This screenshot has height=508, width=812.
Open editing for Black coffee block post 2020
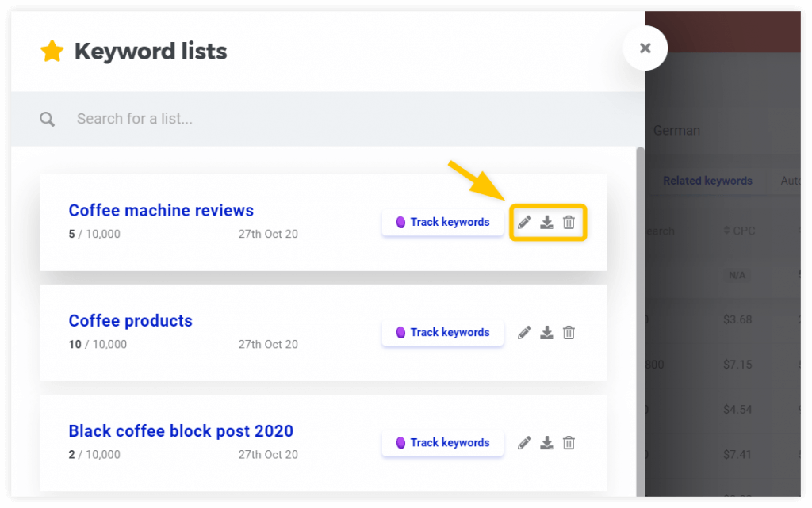524,442
